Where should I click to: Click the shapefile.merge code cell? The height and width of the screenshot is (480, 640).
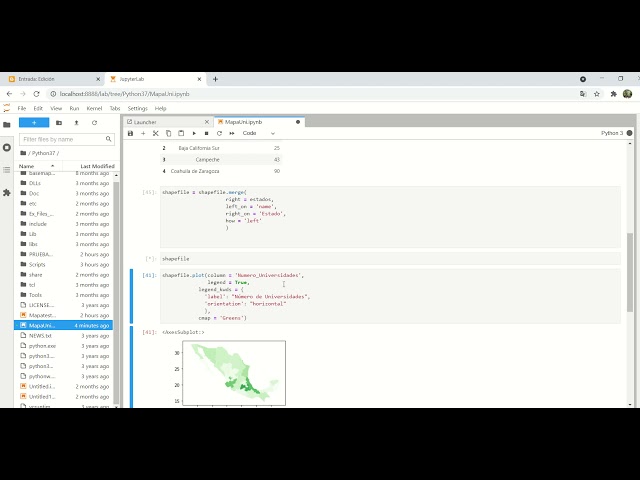[390, 217]
